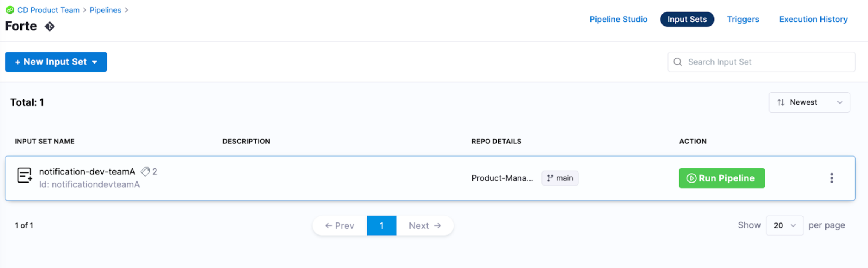
Task: Switch to the Pipeline Studio tab
Action: 618,19
